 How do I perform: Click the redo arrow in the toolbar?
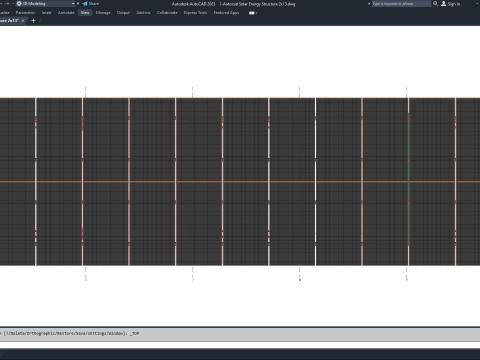point(7,4)
